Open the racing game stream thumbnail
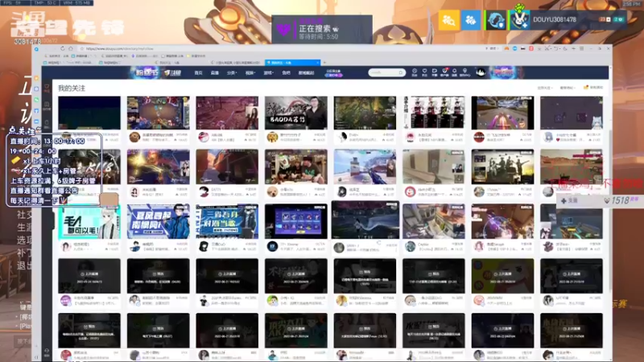Image resolution: width=644 pixels, height=362 pixels. click(x=502, y=113)
